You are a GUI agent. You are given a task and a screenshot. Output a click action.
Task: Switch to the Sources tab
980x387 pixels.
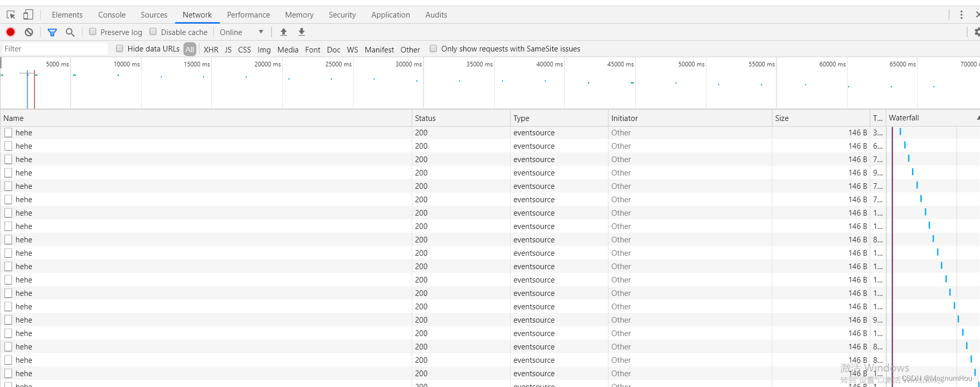click(x=154, y=15)
